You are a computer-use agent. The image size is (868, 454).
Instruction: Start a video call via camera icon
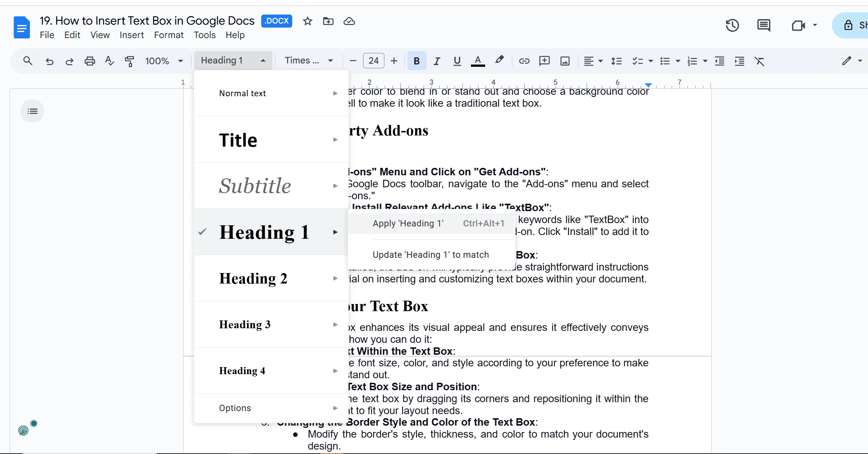click(798, 25)
